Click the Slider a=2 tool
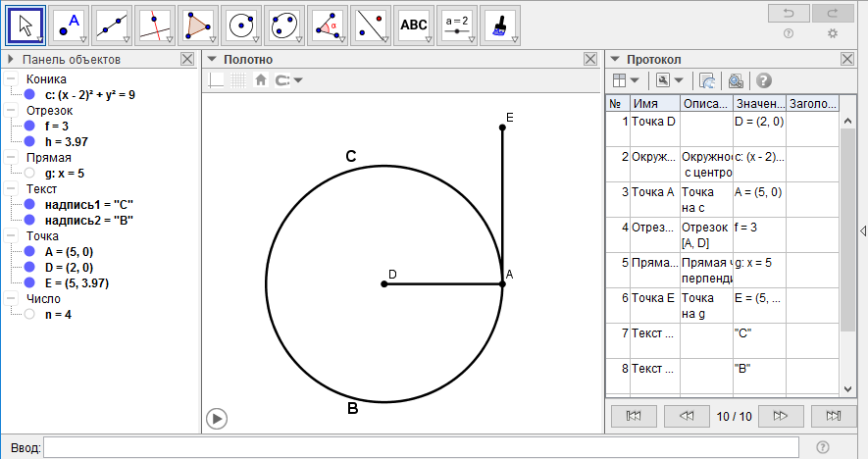 [457, 25]
